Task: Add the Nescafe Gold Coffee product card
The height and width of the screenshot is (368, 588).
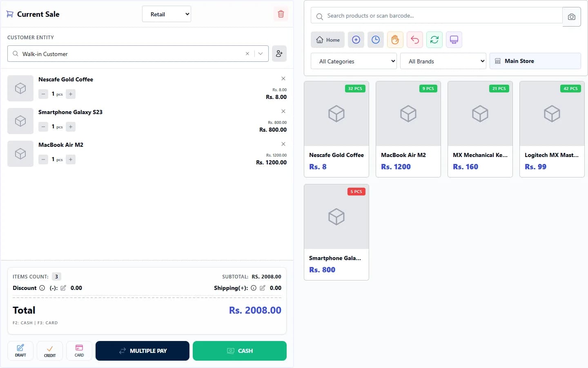Action: 336,129
